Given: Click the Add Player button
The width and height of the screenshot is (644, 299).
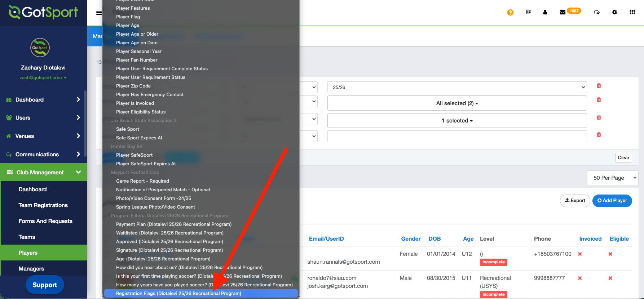Looking at the screenshot, I should pyautogui.click(x=612, y=201).
